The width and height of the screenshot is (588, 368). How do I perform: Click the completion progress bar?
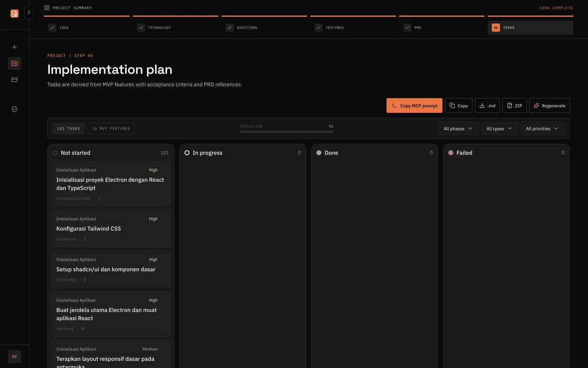(287, 132)
